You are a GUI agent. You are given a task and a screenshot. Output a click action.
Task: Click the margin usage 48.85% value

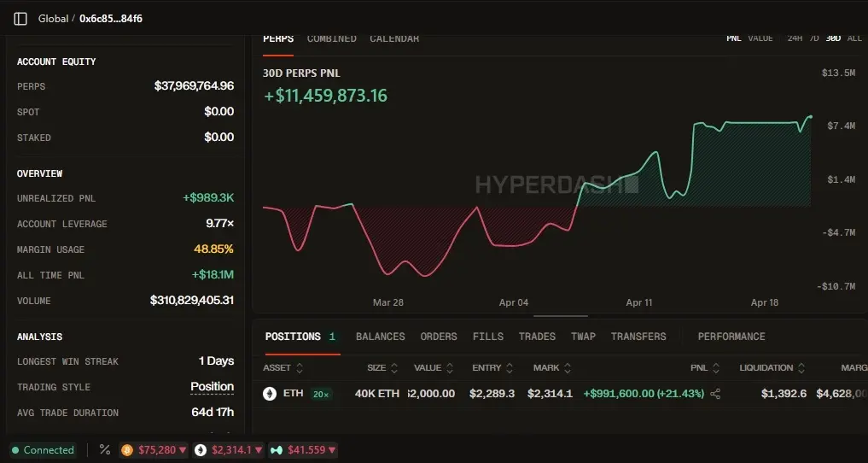pos(213,249)
